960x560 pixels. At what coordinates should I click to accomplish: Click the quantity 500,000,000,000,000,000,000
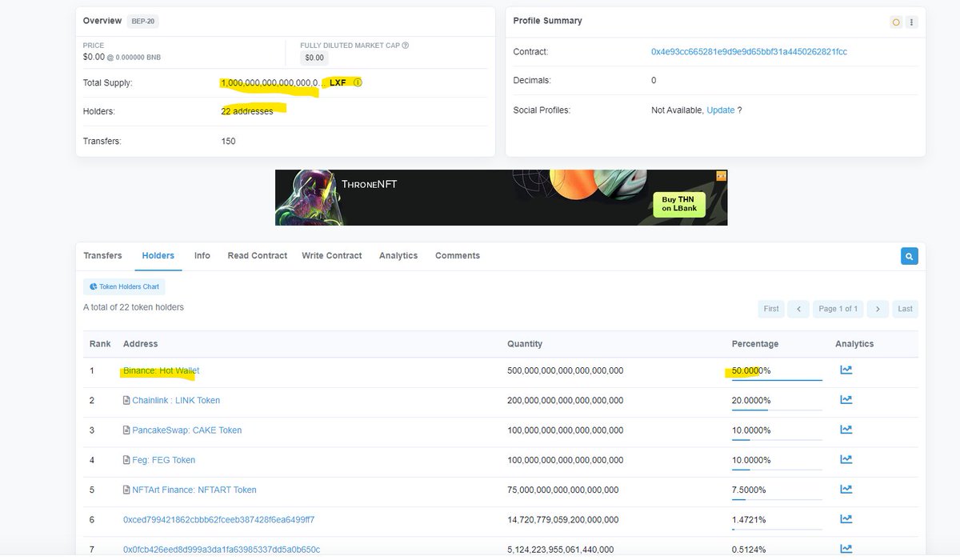(x=565, y=370)
